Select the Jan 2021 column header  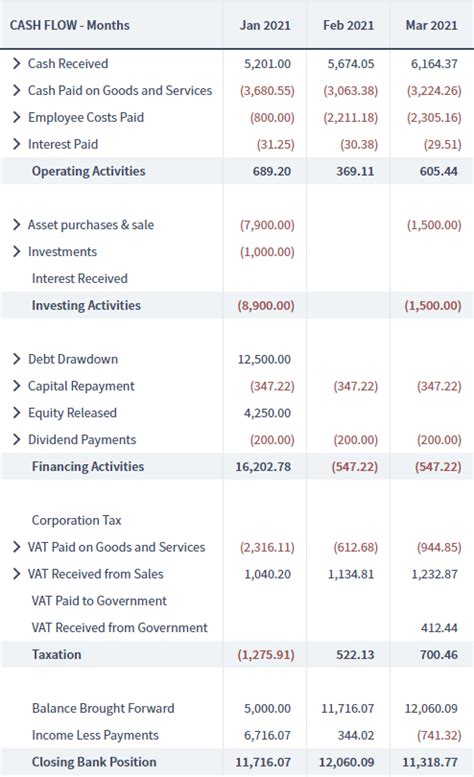pos(265,25)
